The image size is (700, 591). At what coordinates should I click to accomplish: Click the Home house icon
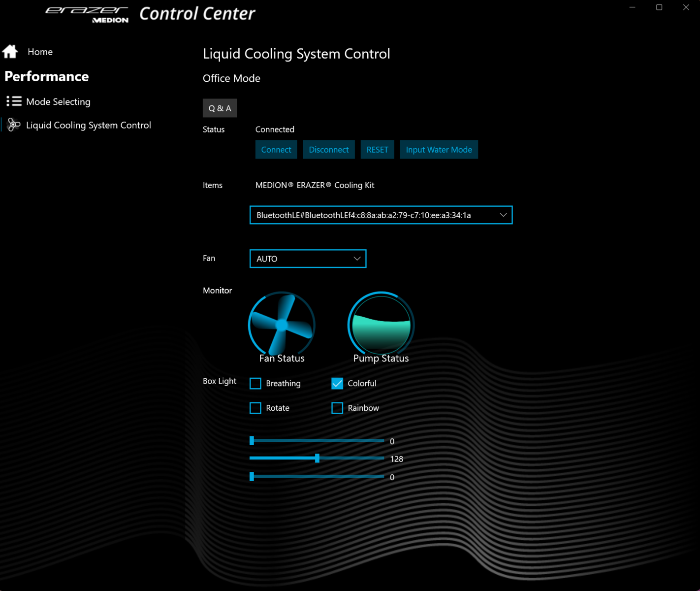(10, 52)
